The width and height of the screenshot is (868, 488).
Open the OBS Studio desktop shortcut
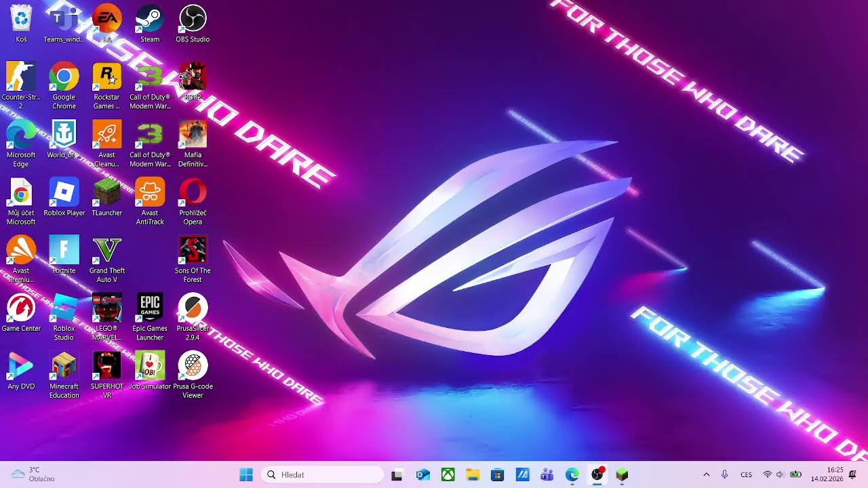click(x=193, y=24)
